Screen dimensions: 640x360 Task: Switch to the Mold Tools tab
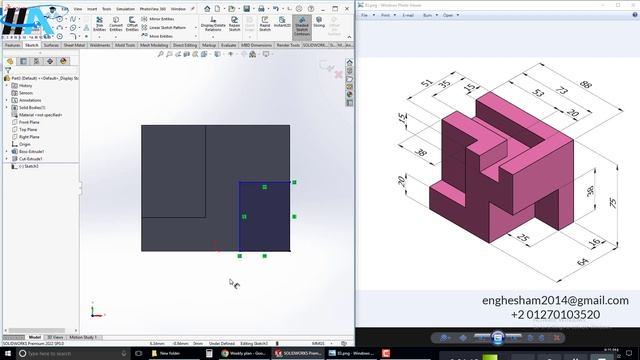(125, 45)
